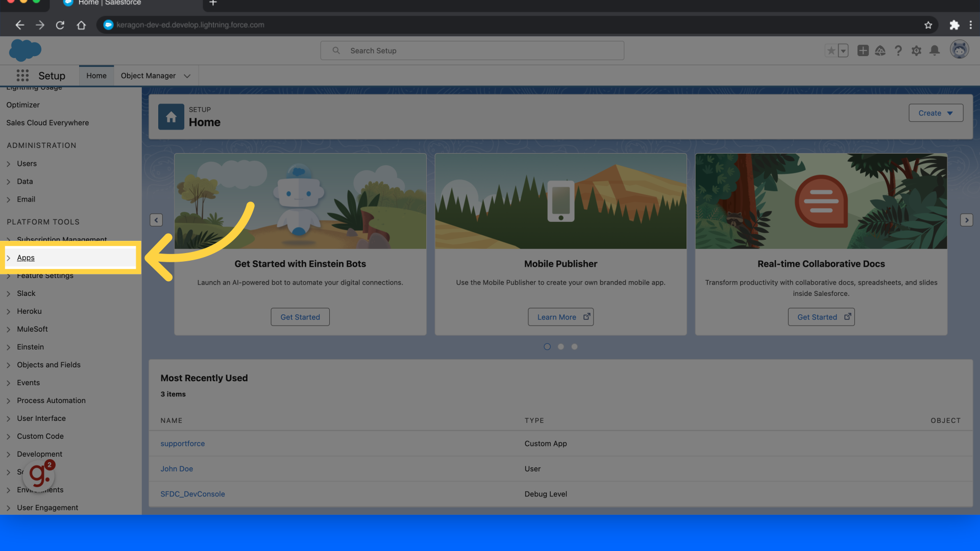Select Objects and Fields in sidebar

pyautogui.click(x=48, y=365)
